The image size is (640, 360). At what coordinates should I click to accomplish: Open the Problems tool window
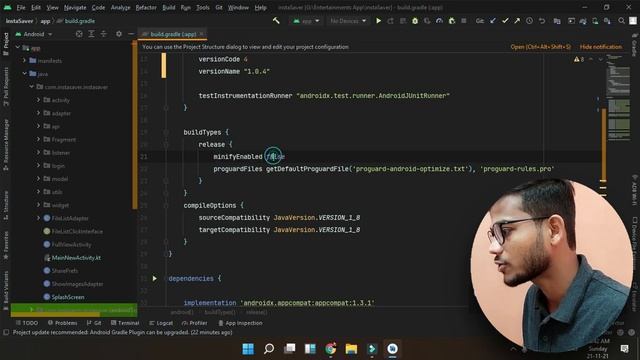point(62,323)
